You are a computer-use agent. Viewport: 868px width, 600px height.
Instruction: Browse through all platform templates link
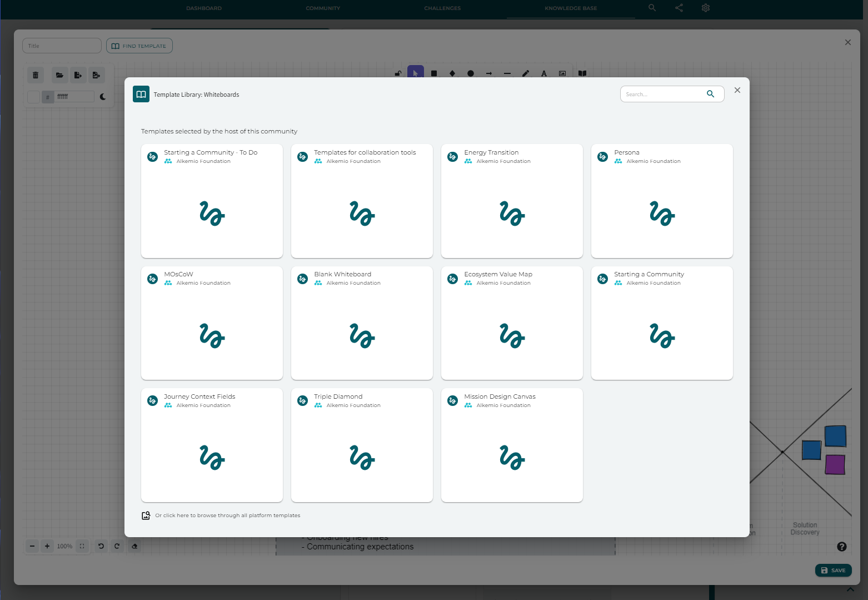(x=227, y=515)
